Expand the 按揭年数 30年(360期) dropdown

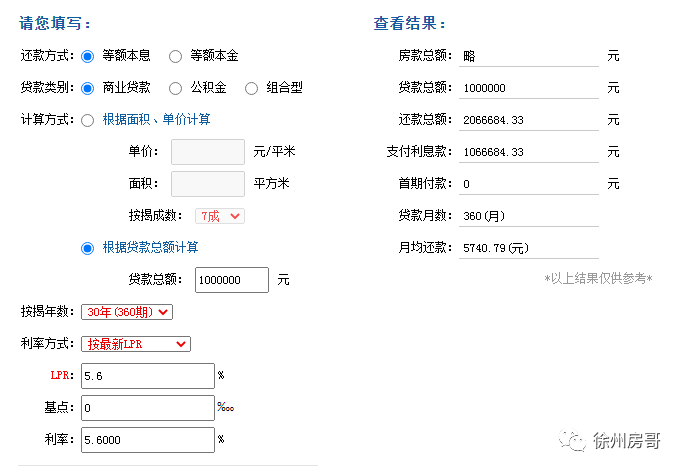129,312
